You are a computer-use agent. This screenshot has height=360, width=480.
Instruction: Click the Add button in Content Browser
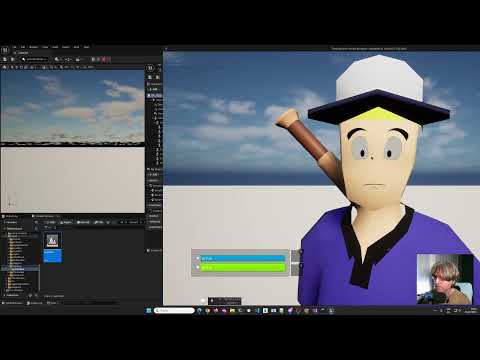(x=51, y=222)
